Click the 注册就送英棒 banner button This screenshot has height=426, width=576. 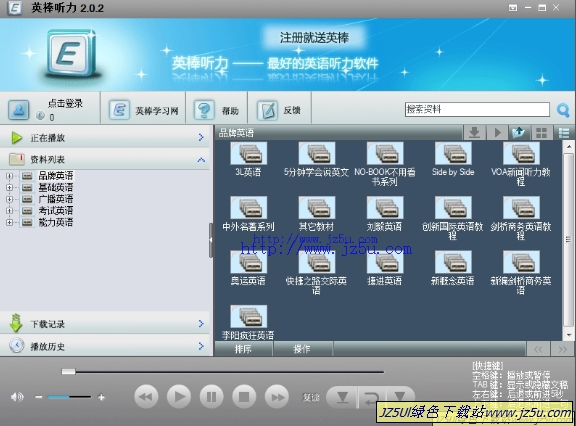coord(314,37)
